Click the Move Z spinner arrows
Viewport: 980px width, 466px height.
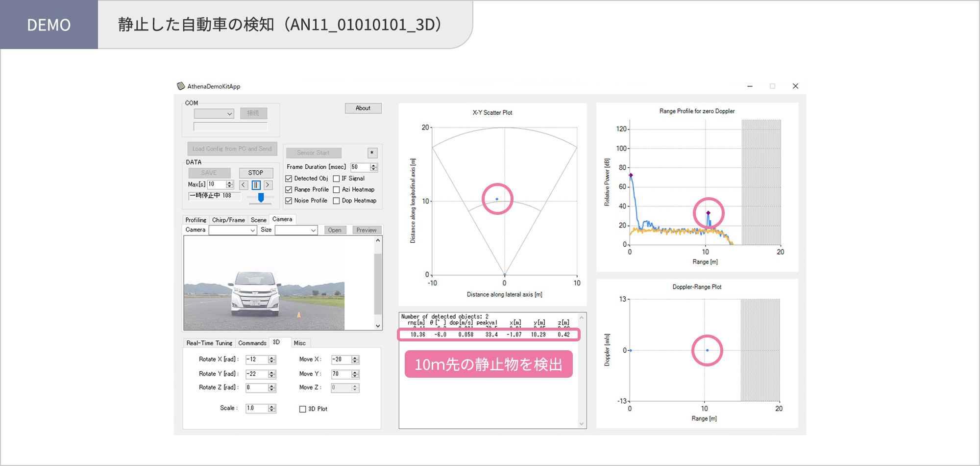355,388
